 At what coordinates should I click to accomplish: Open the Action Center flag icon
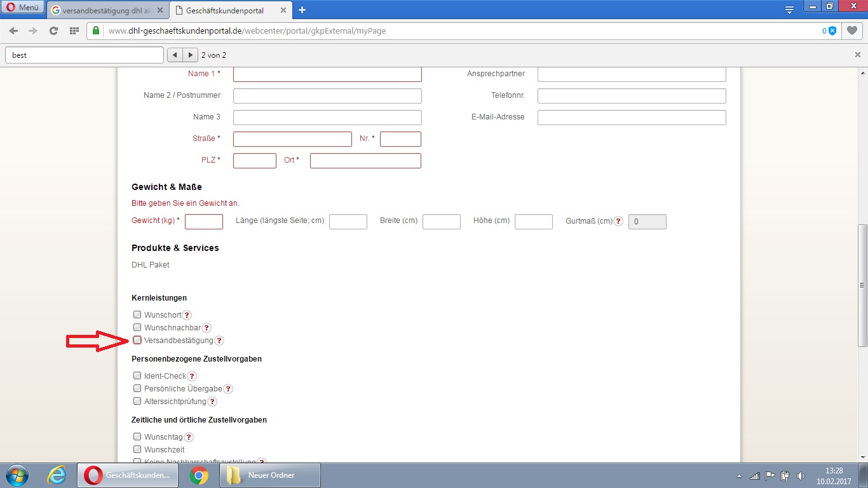pyautogui.click(x=770, y=475)
